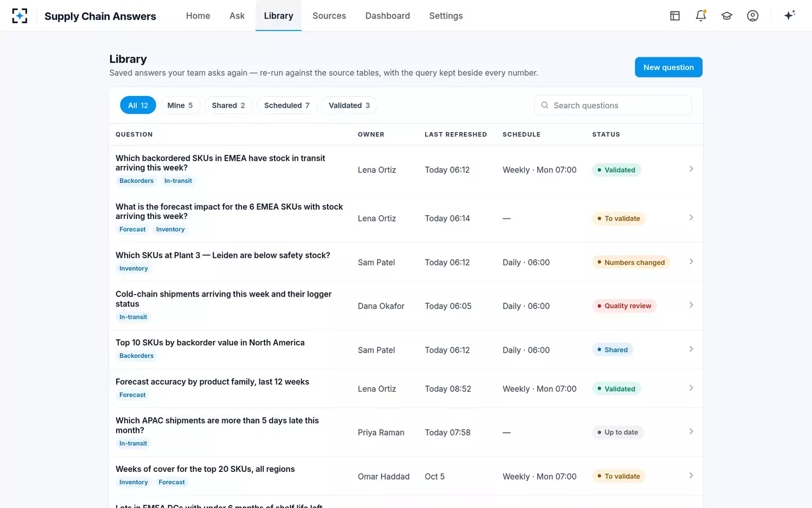Filter by Mine 5 questions
The width and height of the screenshot is (812, 508).
(x=180, y=106)
